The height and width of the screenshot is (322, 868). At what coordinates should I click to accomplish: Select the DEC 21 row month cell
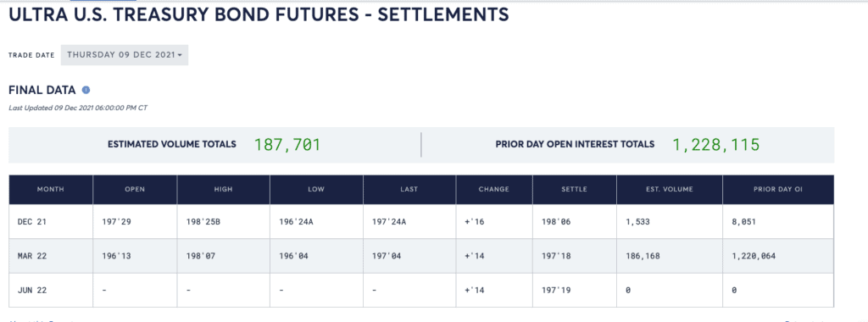(x=50, y=221)
